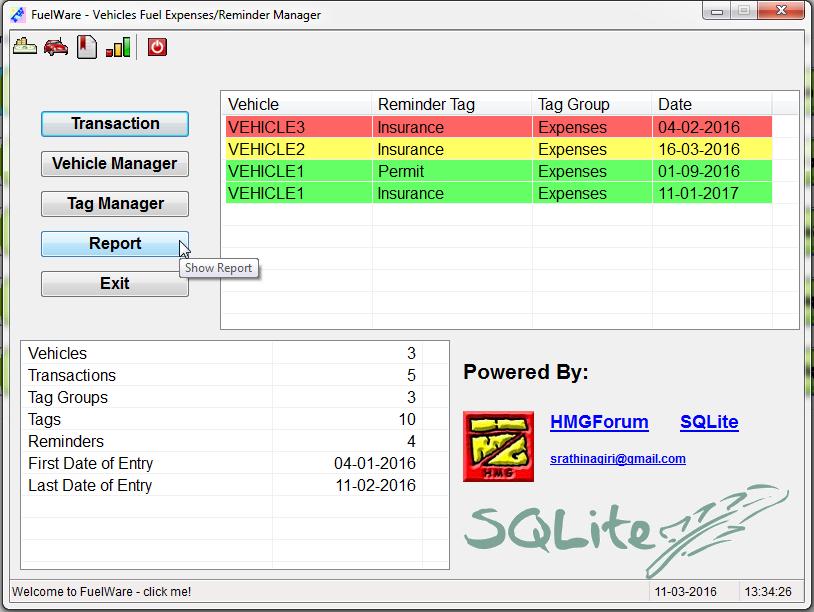814x612 pixels.
Task: Open Transaction using the coins toolbar icon
Action: (24, 45)
